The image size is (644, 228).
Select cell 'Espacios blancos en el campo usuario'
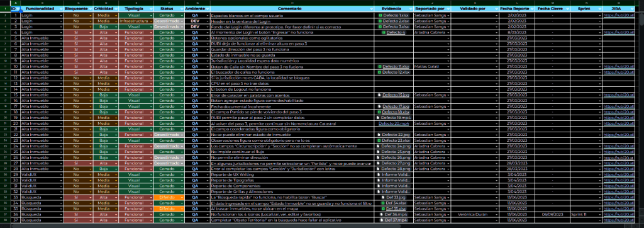[292, 15]
